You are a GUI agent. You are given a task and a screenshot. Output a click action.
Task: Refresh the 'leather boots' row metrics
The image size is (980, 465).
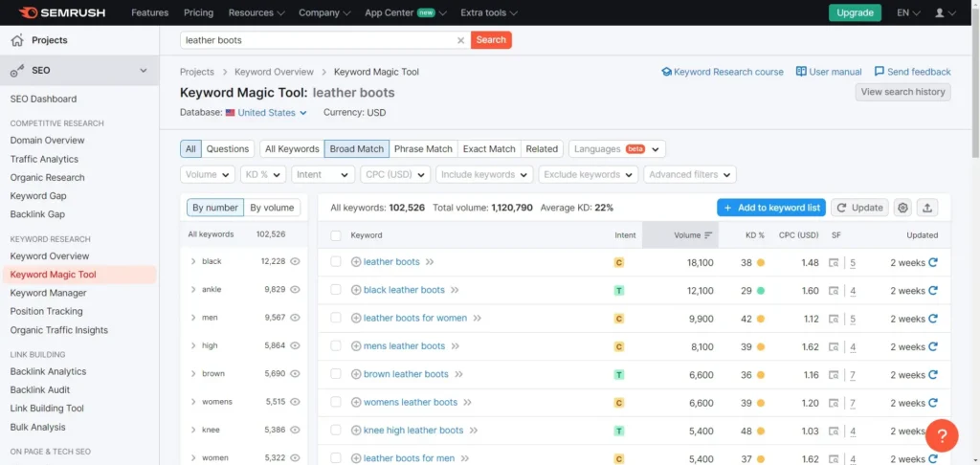point(933,262)
